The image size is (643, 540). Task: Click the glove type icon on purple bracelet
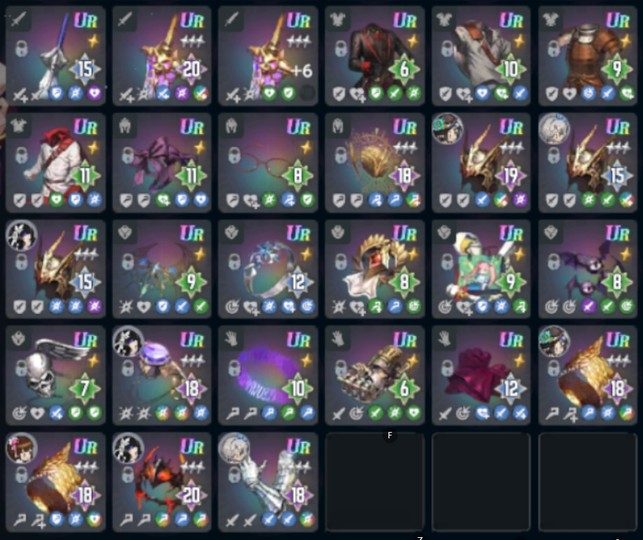(231, 339)
